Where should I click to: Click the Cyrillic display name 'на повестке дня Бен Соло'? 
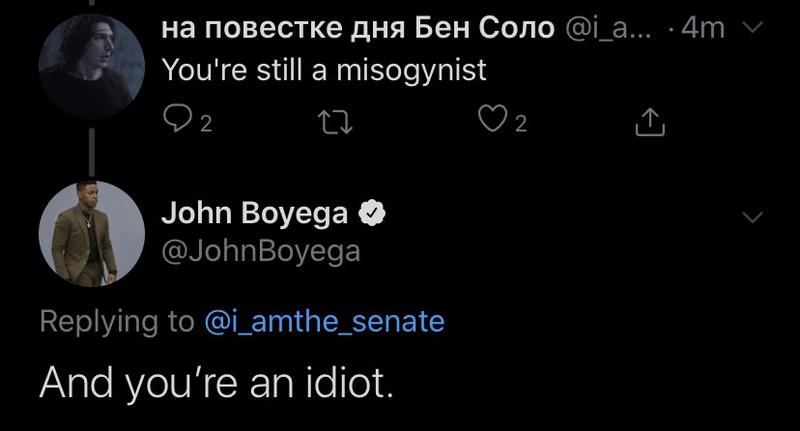point(357,29)
